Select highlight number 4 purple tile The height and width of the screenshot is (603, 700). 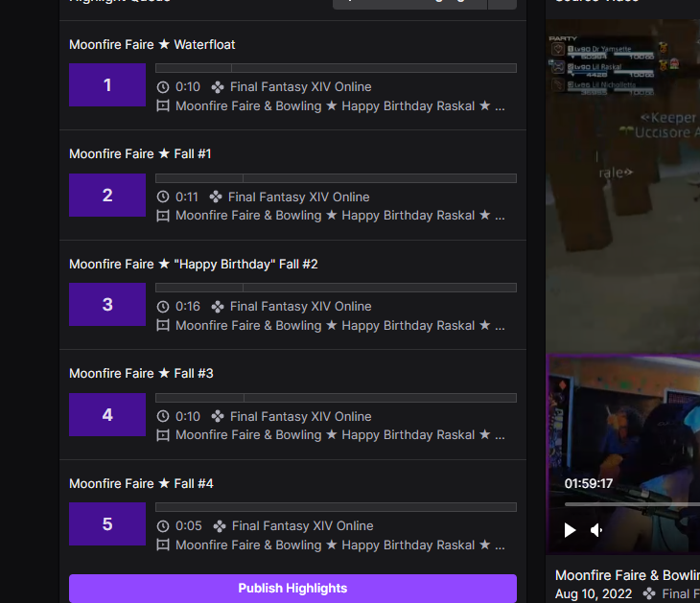coord(107,415)
